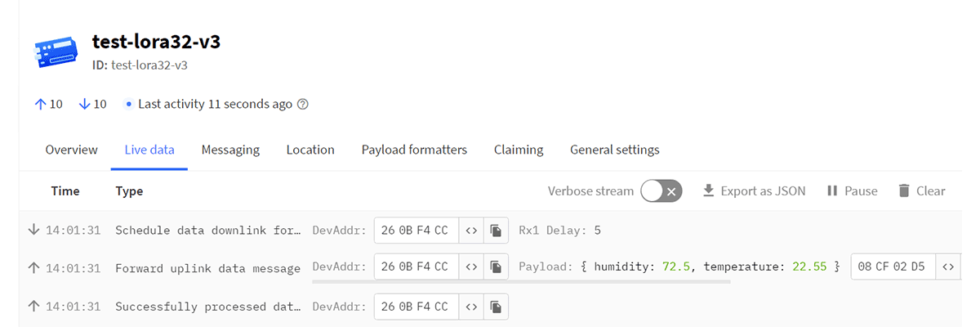Toggle DevAddr byte format in downlink row
This screenshot has height=327, width=980.
[471, 231]
